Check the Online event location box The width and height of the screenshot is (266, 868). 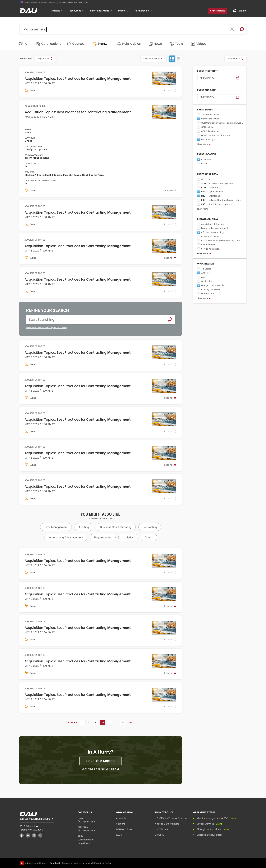199,163
